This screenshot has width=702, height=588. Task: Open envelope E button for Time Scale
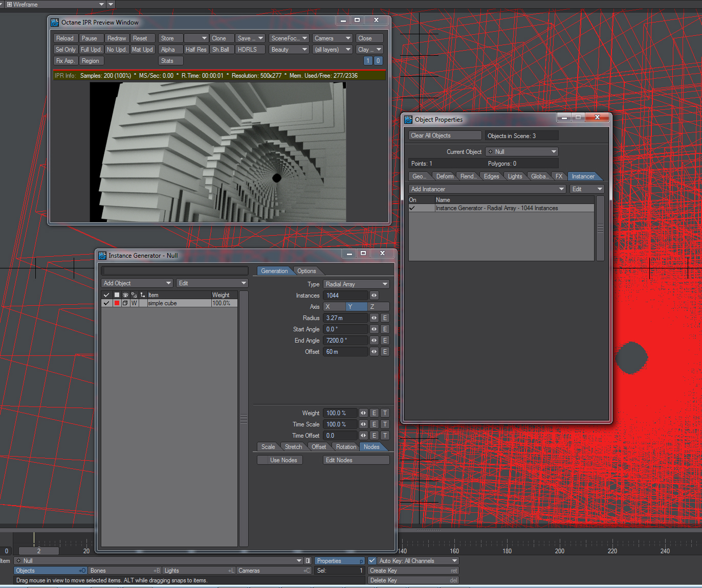point(374,424)
